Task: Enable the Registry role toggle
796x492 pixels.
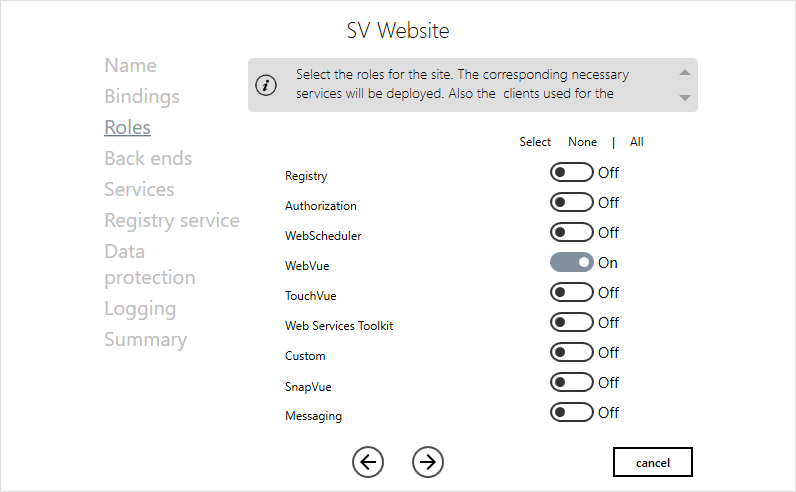Action: 571,173
